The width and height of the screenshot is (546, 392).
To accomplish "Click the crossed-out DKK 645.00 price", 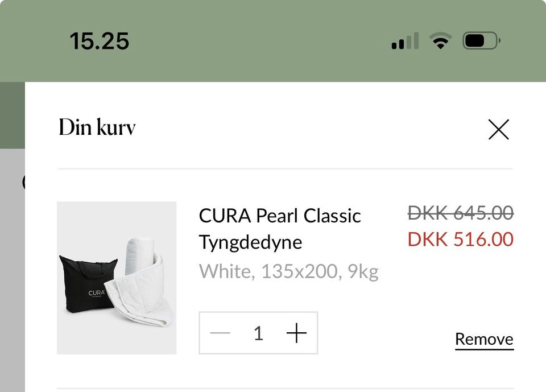I will pyautogui.click(x=460, y=213).
